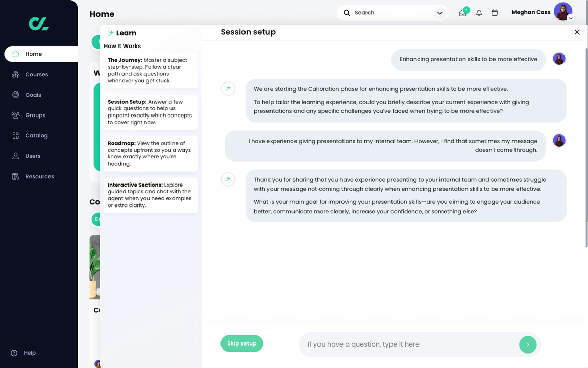
Task: Open Groups from the left navigation
Action: click(x=36, y=115)
